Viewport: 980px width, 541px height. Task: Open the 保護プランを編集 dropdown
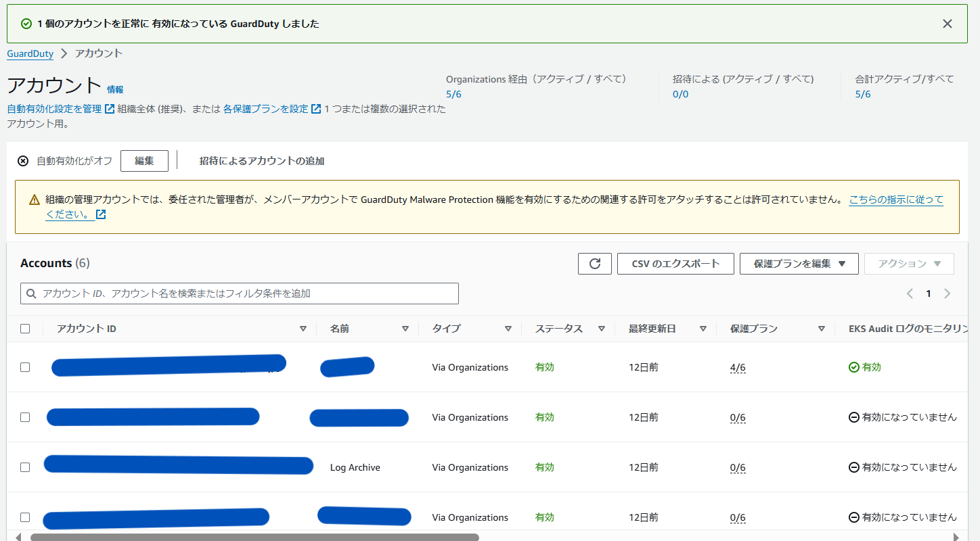[799, 263]
